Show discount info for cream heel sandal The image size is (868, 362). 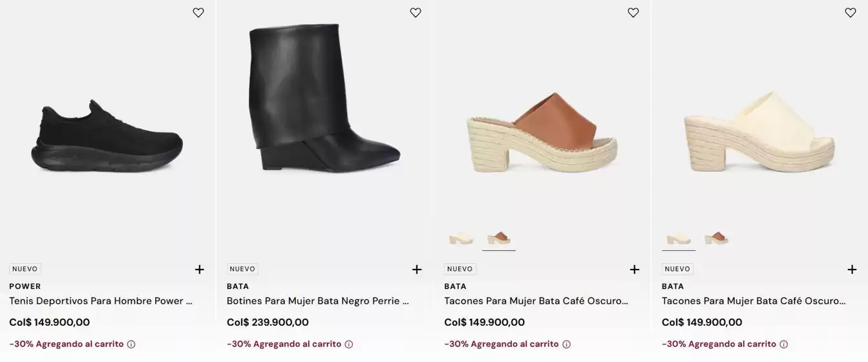pyautogui.click(x=784, y=345)
